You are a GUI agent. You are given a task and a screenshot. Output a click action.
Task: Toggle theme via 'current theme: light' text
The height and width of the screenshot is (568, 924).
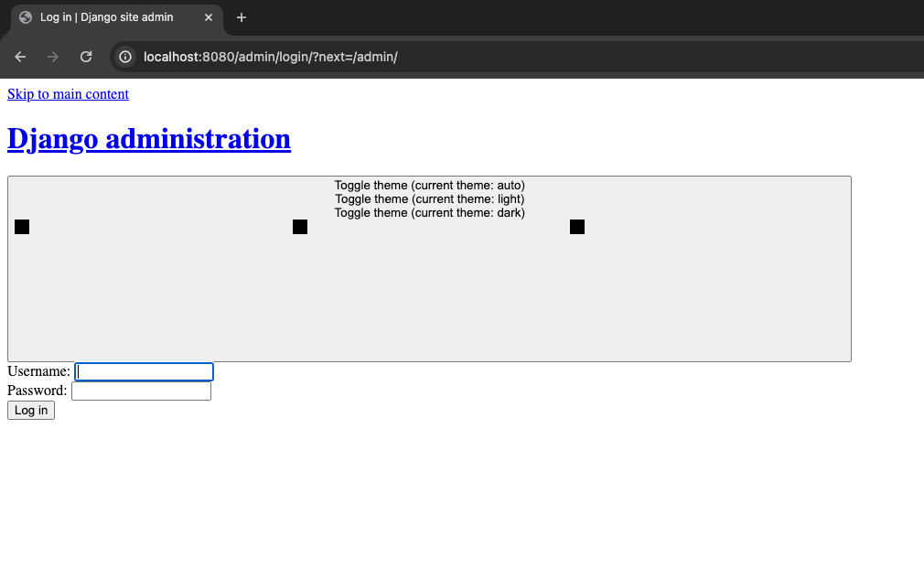[429, 199]
